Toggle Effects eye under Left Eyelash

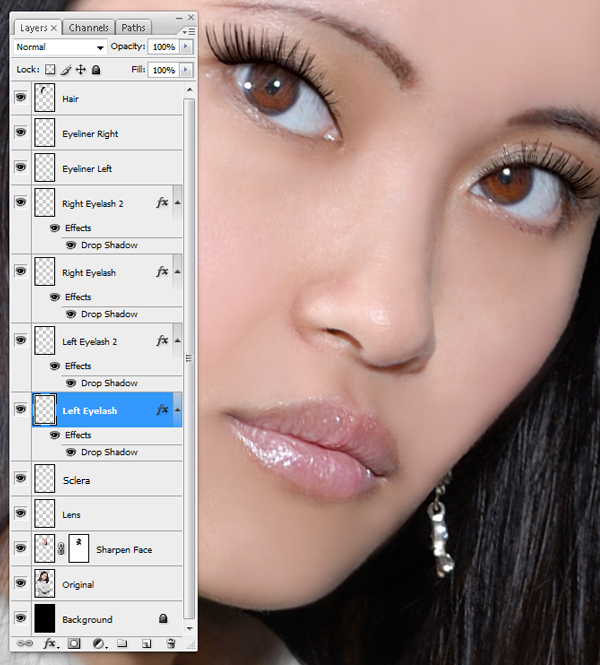pyautogui.click(x=55, y=435)
